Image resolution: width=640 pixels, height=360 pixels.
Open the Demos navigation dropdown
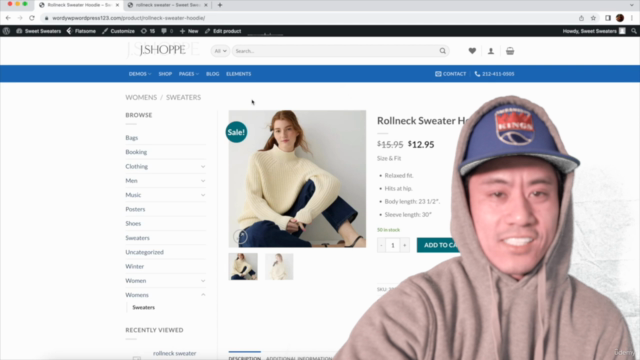(140, 74)
